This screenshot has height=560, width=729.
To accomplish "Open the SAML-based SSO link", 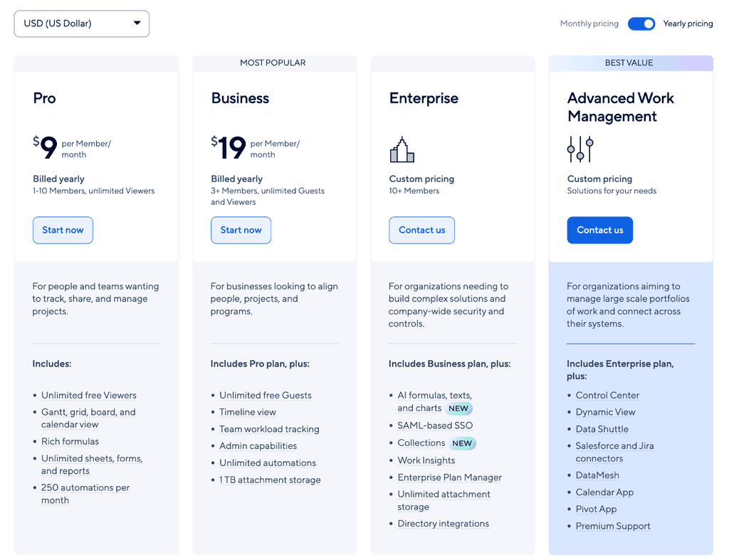I will (x=435, y=426).
